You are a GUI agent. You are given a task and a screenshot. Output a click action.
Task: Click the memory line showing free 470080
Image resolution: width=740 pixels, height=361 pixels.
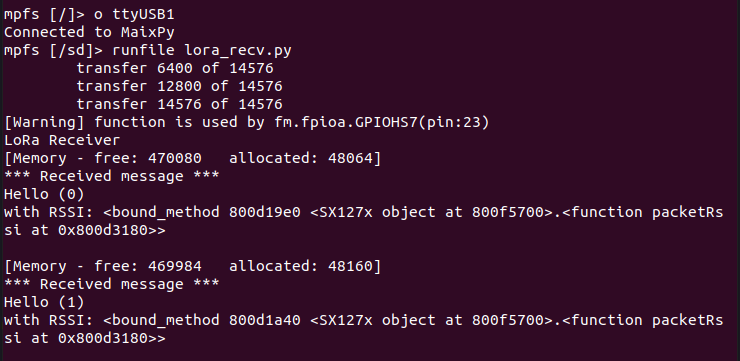[192, 159]
